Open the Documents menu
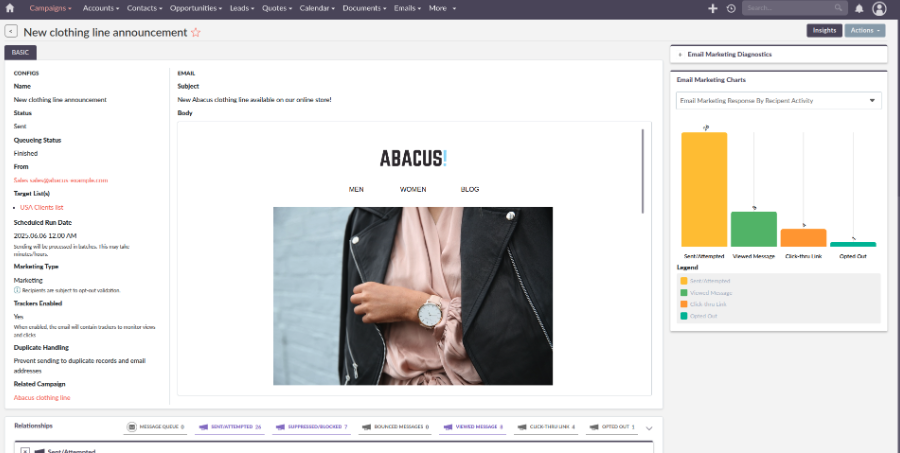The width and height of the screenshot is (900, 453). tap(364, 8)
